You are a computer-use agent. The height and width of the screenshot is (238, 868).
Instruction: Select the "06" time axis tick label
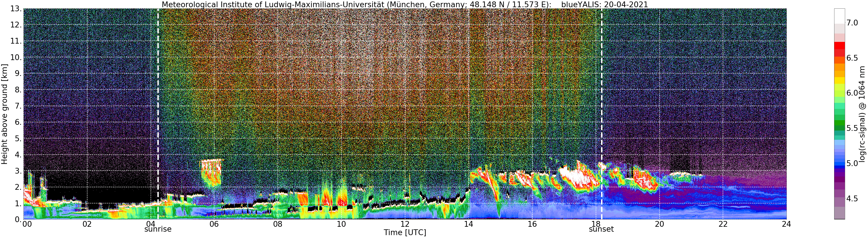pos(214,224)
